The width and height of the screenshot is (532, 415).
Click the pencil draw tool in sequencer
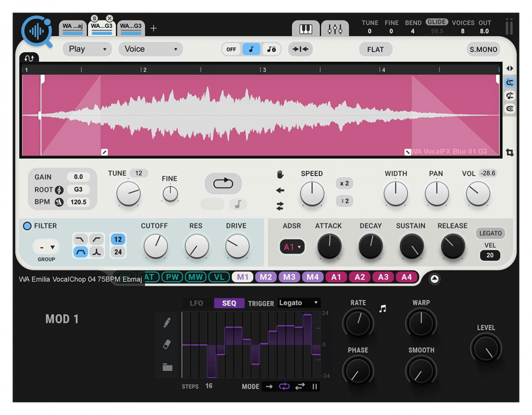[167, 322]
